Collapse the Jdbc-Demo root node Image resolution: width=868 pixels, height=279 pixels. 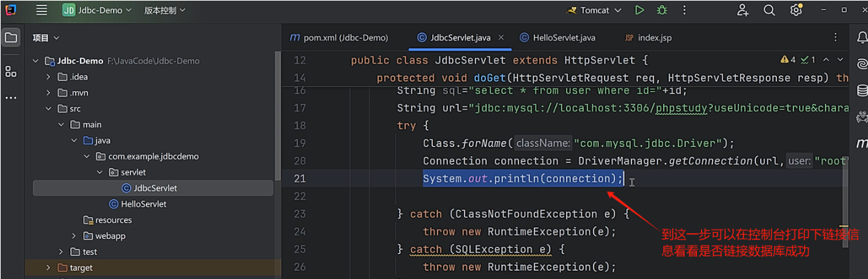(x=36, y=61)
